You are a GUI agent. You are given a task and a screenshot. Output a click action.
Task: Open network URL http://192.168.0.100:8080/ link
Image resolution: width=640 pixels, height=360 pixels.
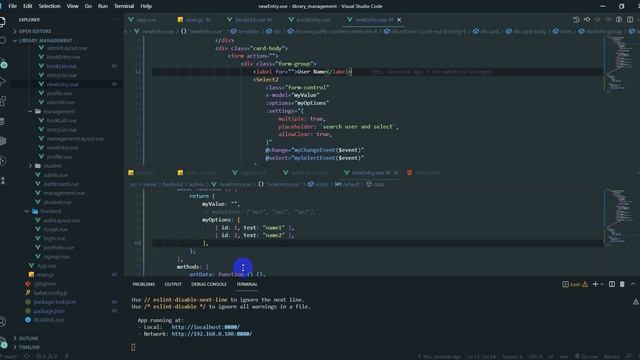[x=211, y=334]
